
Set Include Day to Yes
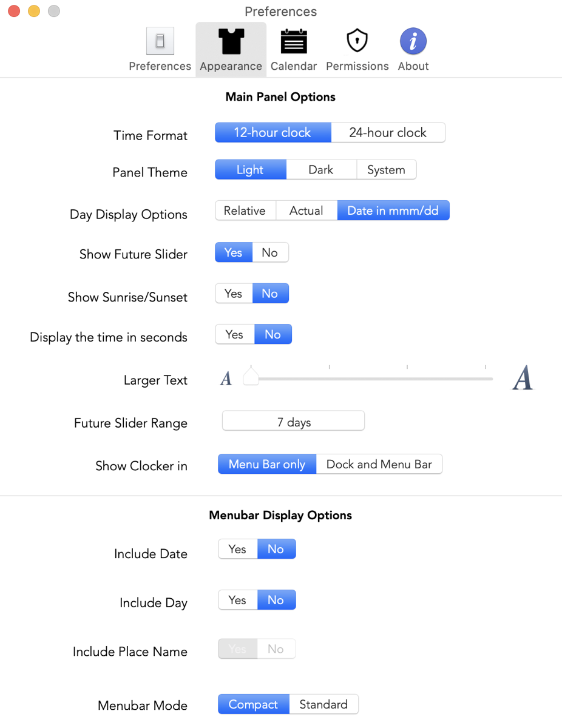pyautogui.click(x=237, y=600)
